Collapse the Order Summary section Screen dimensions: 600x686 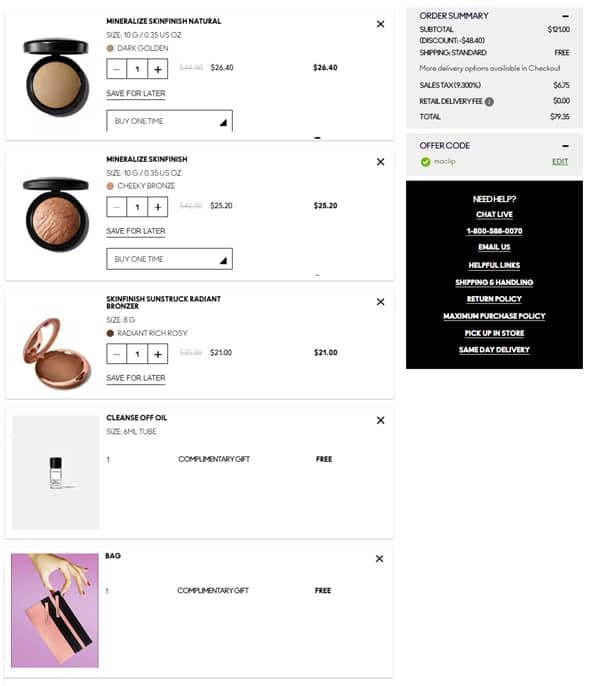pyautogui.click(x=565, y=16)
